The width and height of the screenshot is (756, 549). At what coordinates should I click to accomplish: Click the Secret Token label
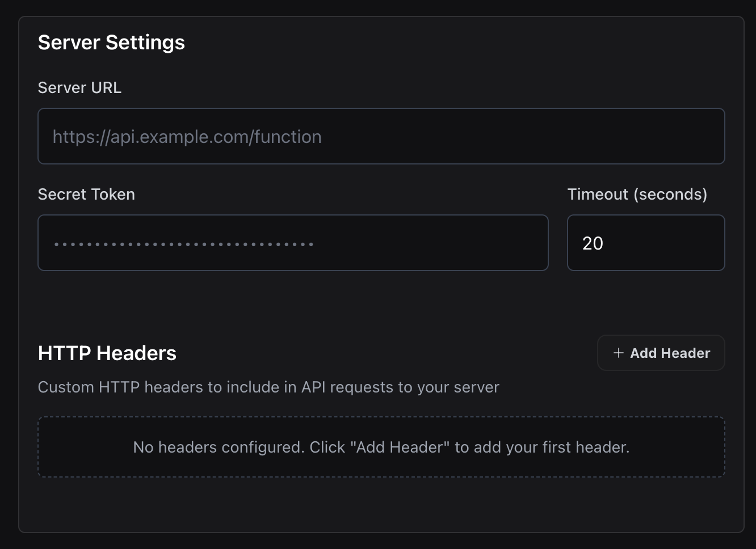(x=86, y=195)
